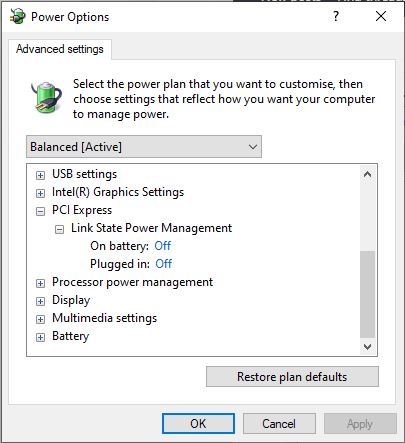The width and height of the screenshot is (405, 443).
Task: Expand the Display node
Action: pos(40,301)
